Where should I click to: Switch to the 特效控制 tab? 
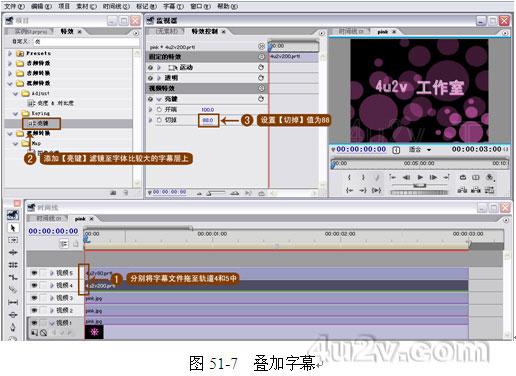click(205, 31)
